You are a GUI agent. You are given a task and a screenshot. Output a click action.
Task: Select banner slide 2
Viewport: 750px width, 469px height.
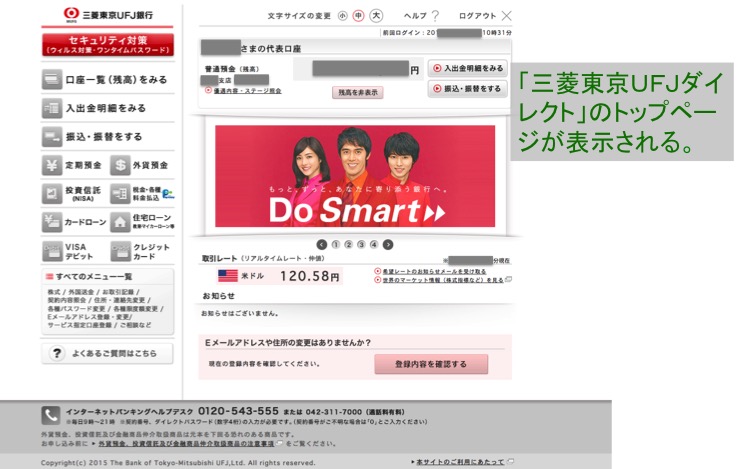pyautogui.click(x=349, y=245)
